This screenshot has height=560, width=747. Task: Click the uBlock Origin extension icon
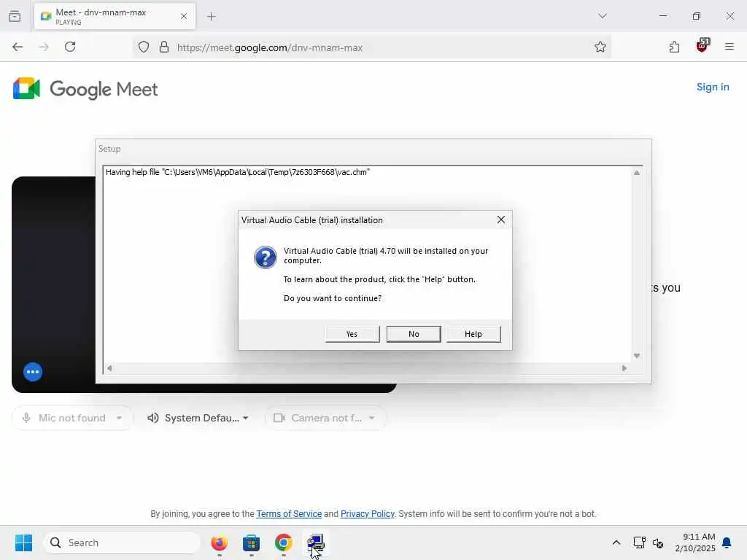(x=703, y=46)
